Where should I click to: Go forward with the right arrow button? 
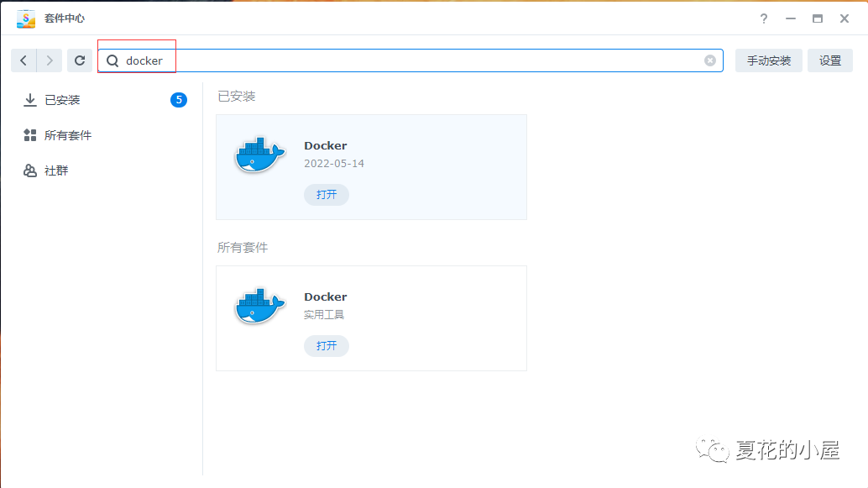pos(50,60)
